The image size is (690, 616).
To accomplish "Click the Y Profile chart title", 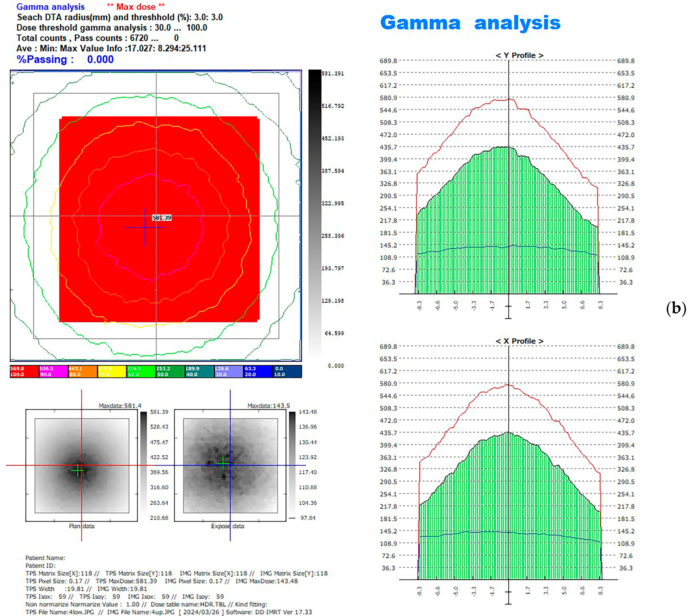I will pyautogui.click(x=519, y=56).
